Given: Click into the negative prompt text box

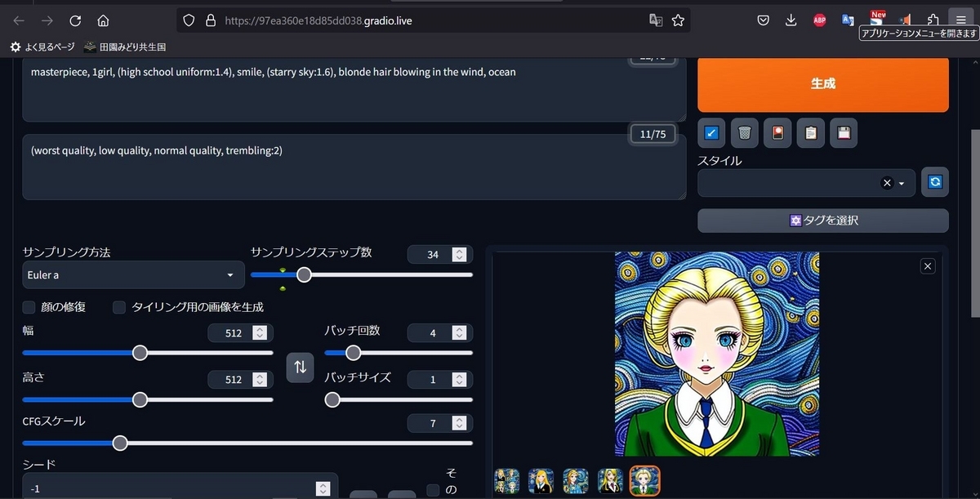Looking at the screenshot, I should (x=354, y=167).
